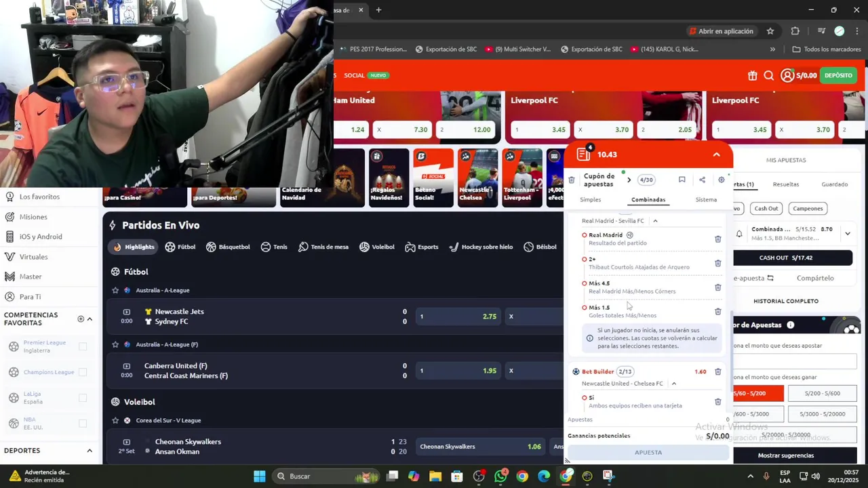Expand the Combinada bet details chevron
This screenshot has width=868, height=488.
(x=848, y=234)
